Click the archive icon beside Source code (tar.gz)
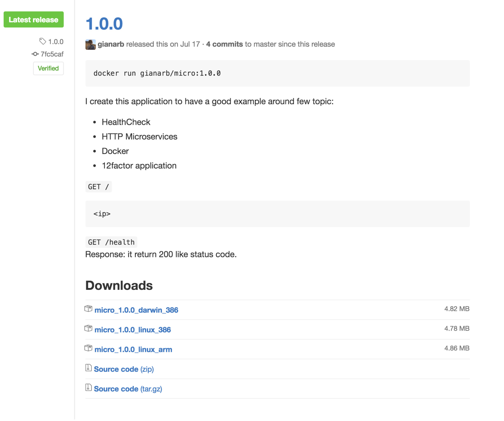Image resolution: width=504 pixels, height=421 pixels. tap(88, 388)
